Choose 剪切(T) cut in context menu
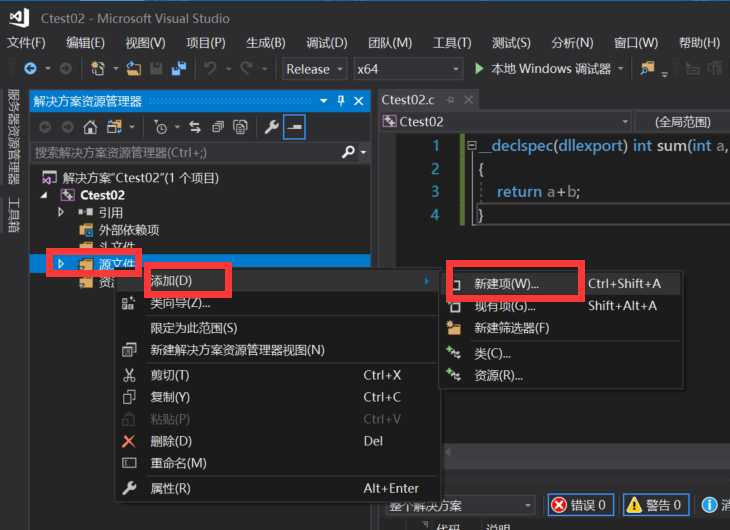730x530 pixels. [277, 375]
